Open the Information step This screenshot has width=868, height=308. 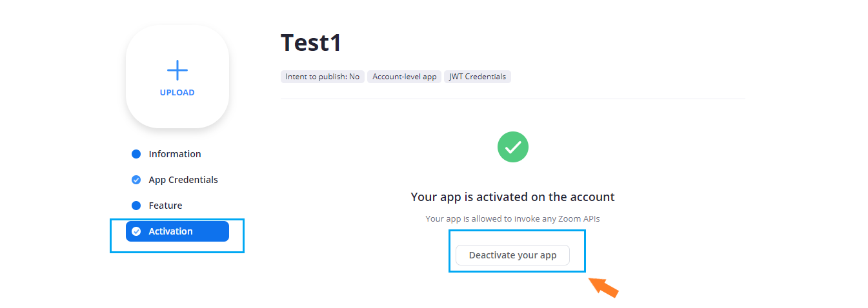(175, 154)
